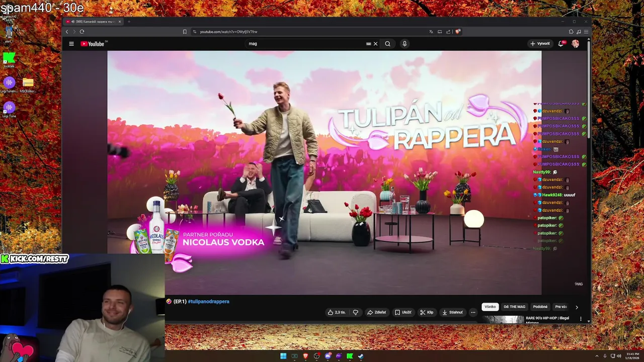Open the translate page icon in address bar

point(431,32)
